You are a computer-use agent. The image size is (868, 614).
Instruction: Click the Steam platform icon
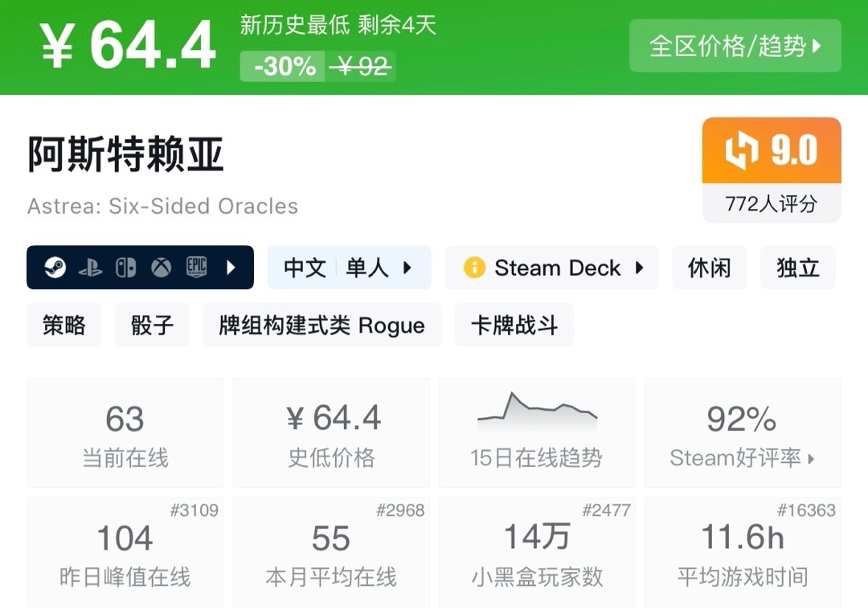click(x=55, y=268)
